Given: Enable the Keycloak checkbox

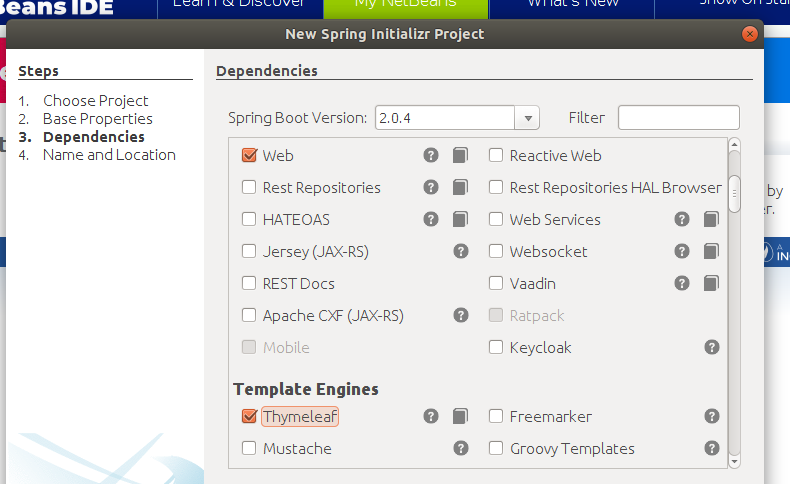Looking at the screenshot, I should click(x=496, y=347).
